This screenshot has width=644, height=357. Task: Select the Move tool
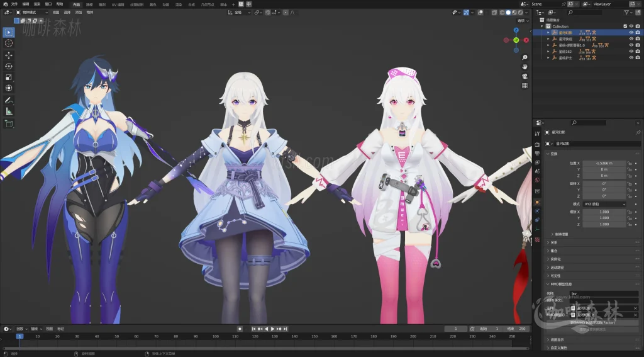[9, 55]
